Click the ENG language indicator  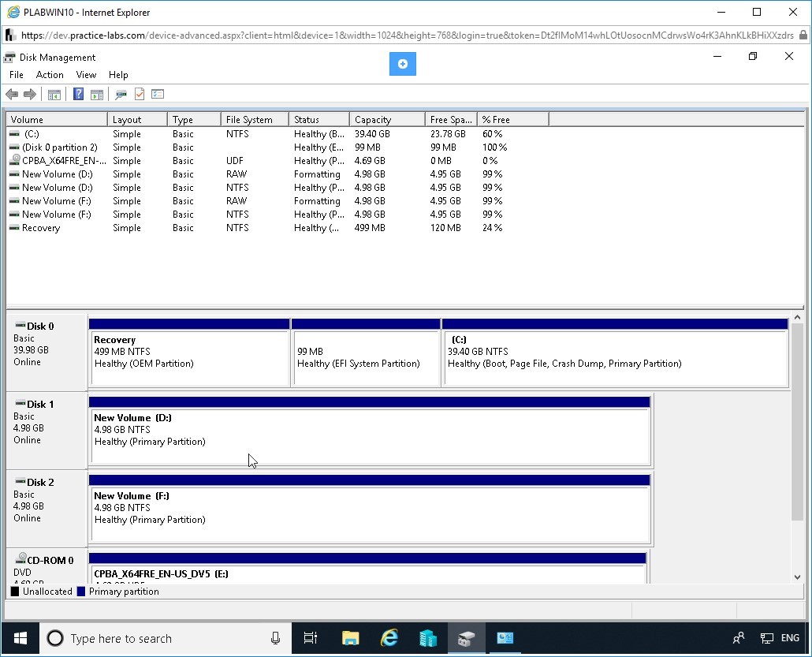point(790,638)
